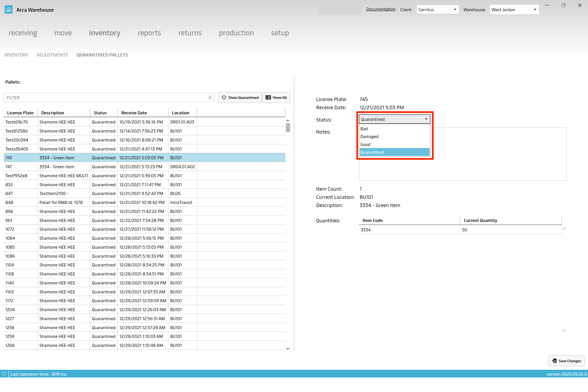Click the quantities grid scroll-down arrow

point(564,331)
